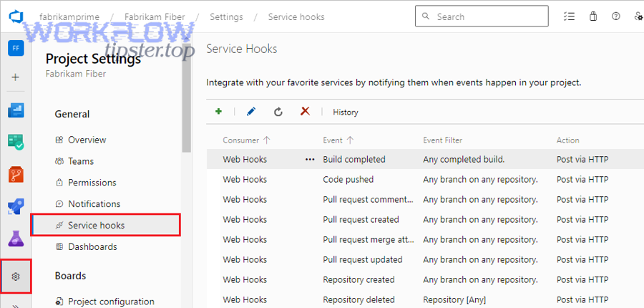
Task: Go to Fabrikam Fiber breadcrumb
Action: coord(155,17)
